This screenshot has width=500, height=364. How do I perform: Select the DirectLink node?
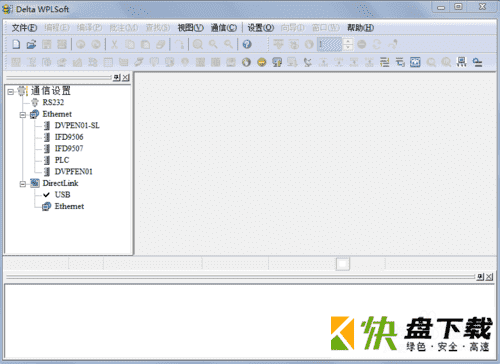[x=60, y=183]
